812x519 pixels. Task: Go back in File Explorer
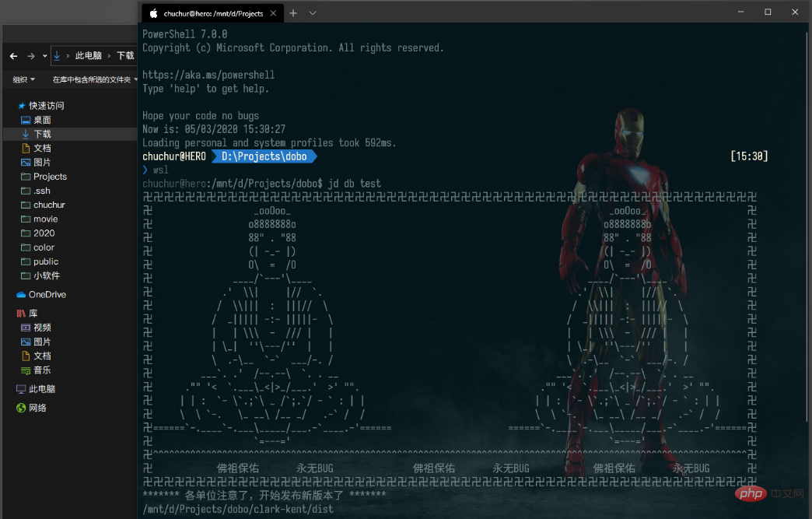tap(14, 56)
